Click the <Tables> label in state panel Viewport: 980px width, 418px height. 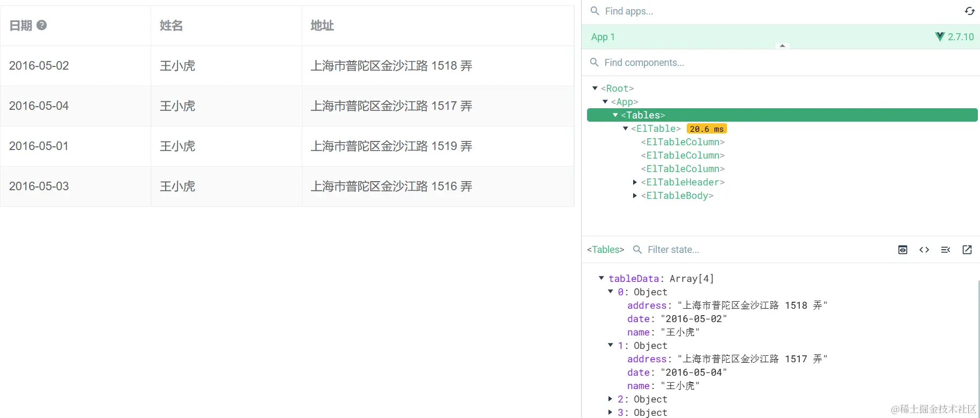tap(606, 250)
